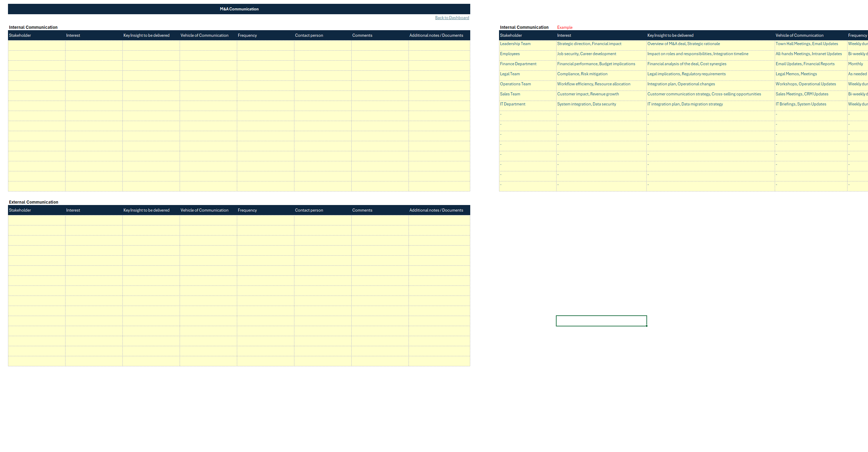Click Employees row in example panel
The image size is (868, 452).
[509, 54]
